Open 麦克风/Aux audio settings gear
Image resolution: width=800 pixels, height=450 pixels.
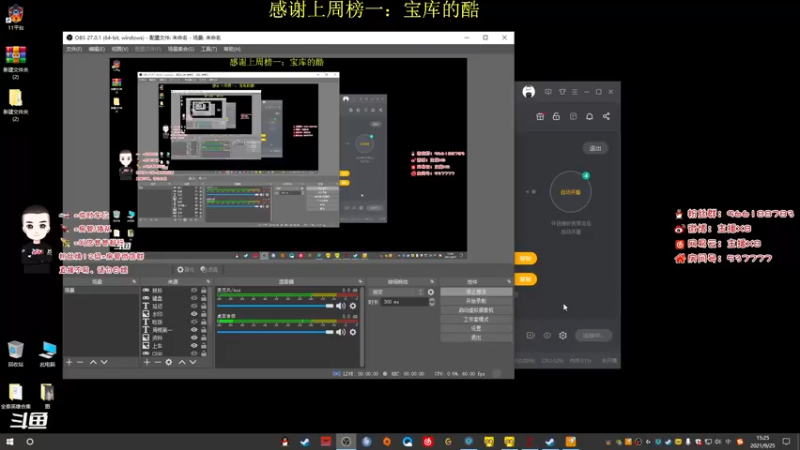pyautogui.click(x=353, y=306)
